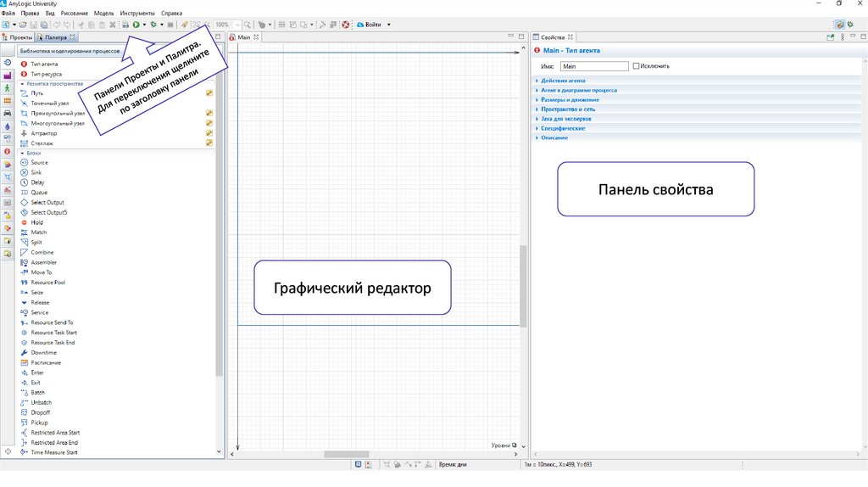Open the zoom percentage dropdown

pos(236,25)
